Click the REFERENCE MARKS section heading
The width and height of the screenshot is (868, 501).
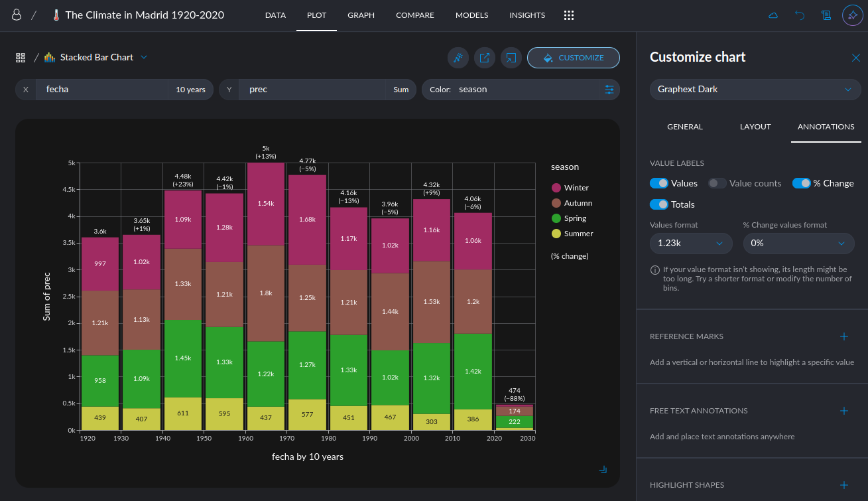[686, 336]
